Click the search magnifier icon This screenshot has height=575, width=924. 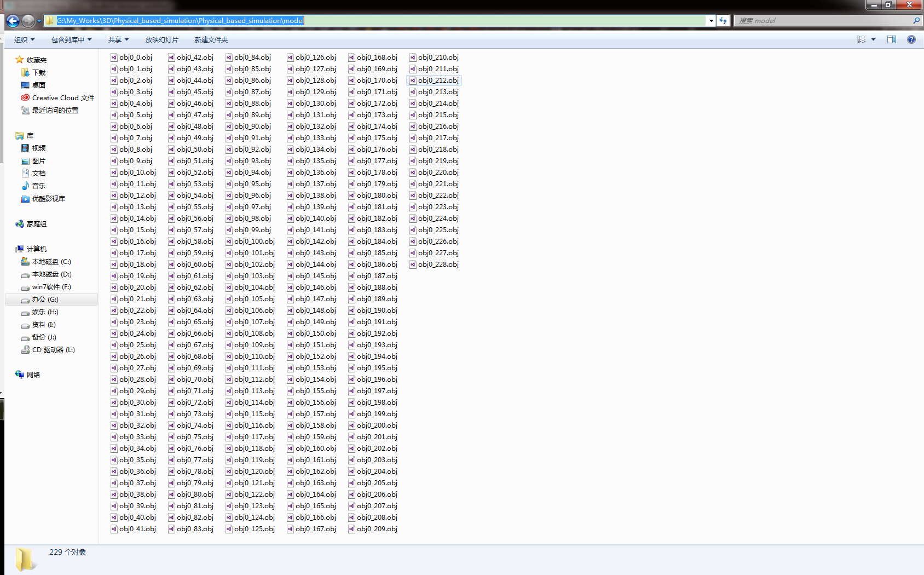coord(916,21)
